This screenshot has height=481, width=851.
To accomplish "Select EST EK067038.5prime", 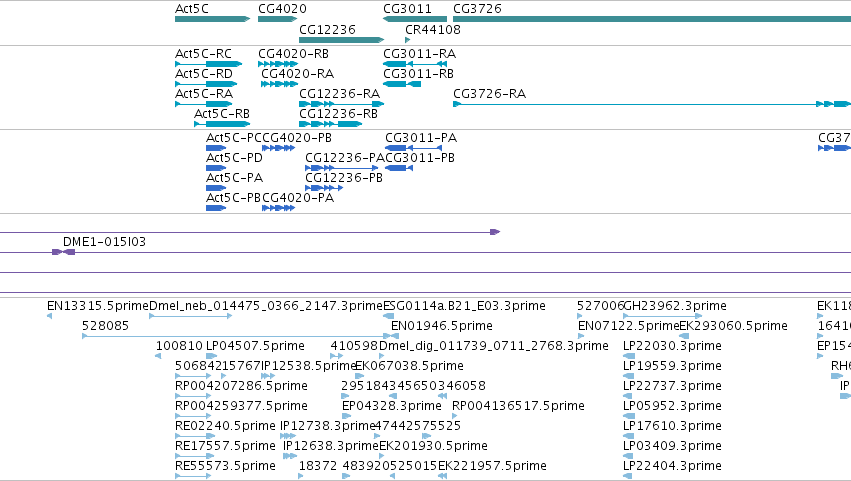I will point(409,366).
